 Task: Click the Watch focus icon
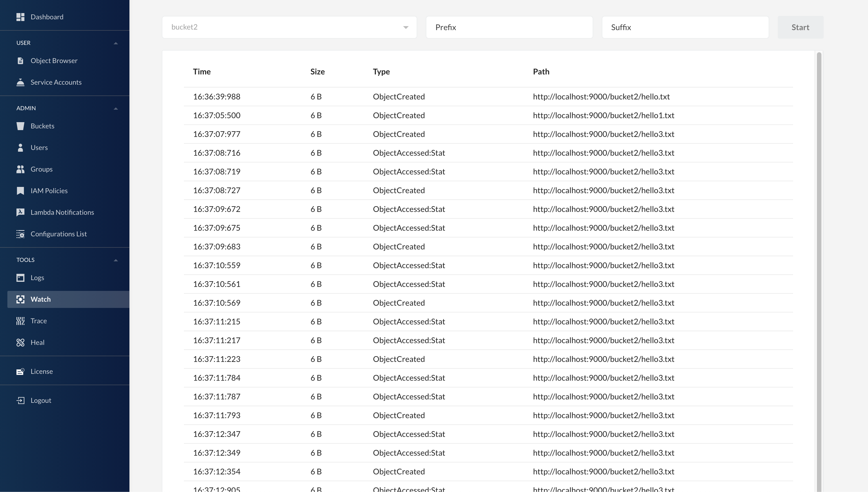pyautogui.click(x=20, y=299)
